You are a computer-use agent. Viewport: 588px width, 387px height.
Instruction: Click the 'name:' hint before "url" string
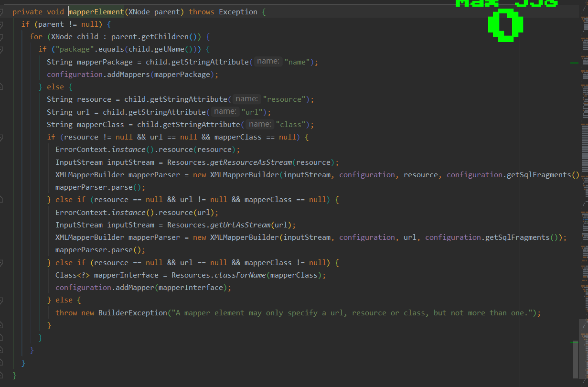click(225, 111)
